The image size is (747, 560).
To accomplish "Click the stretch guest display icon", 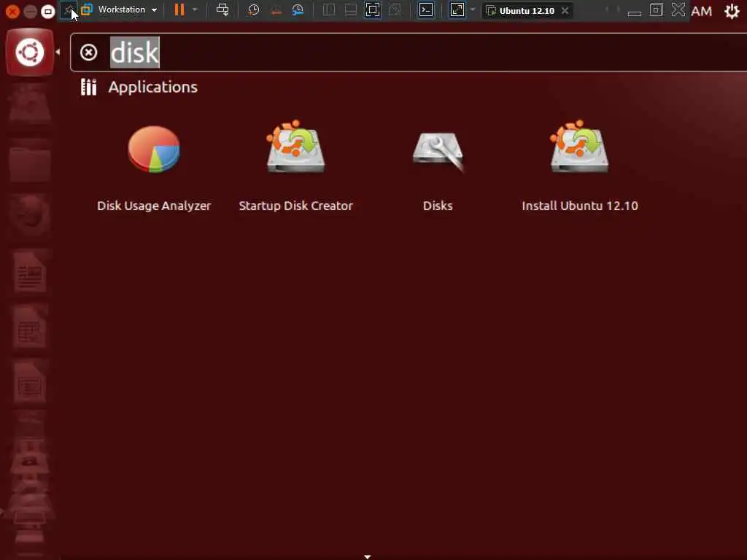I will 457,10.
